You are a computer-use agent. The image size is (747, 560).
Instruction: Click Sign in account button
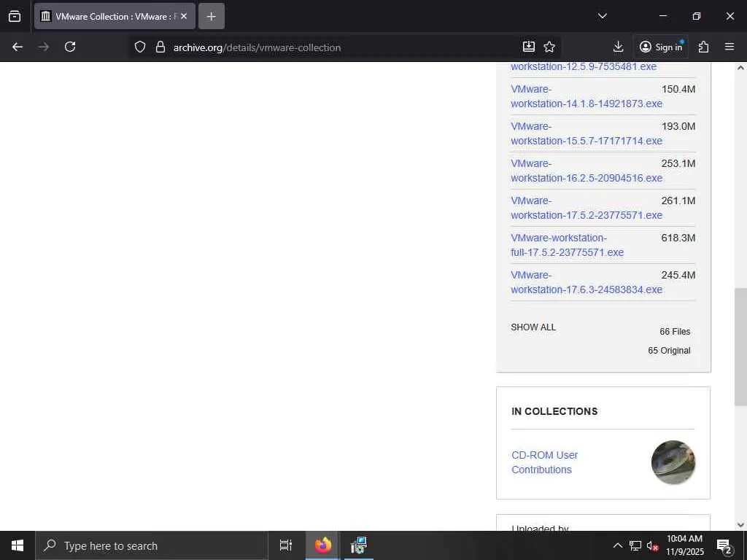pyautogui.click(x=660, y=47)
